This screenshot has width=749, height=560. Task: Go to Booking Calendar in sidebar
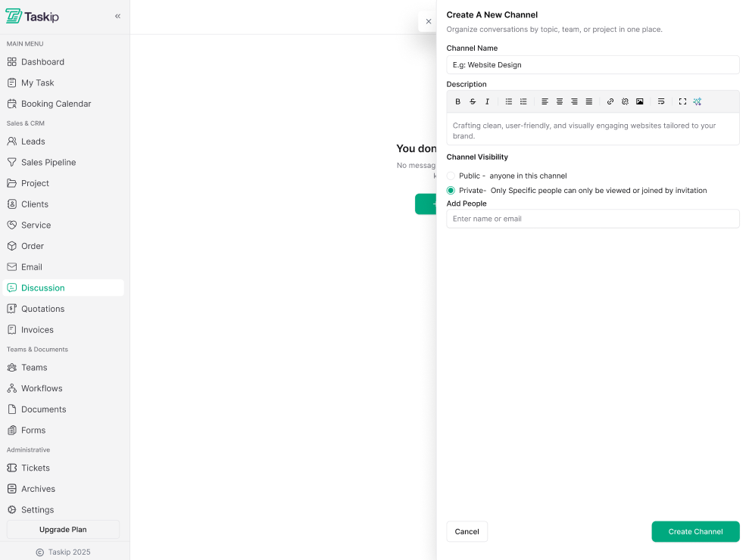(56, 104)
